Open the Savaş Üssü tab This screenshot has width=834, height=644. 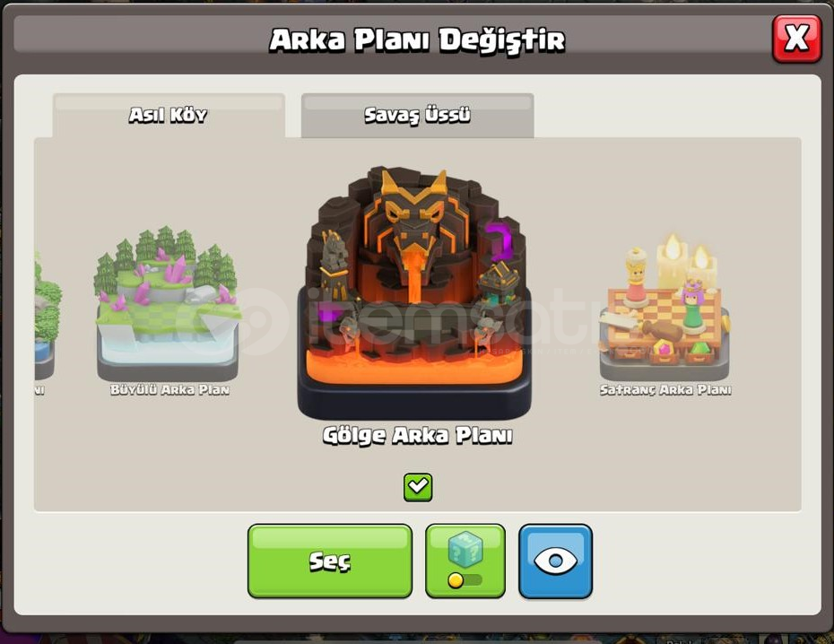pos(418,116)
